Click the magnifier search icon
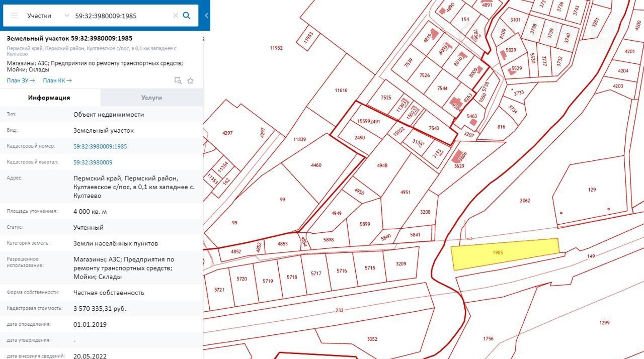The height and width of the screenshot is (359, 644). click(187, 16)
